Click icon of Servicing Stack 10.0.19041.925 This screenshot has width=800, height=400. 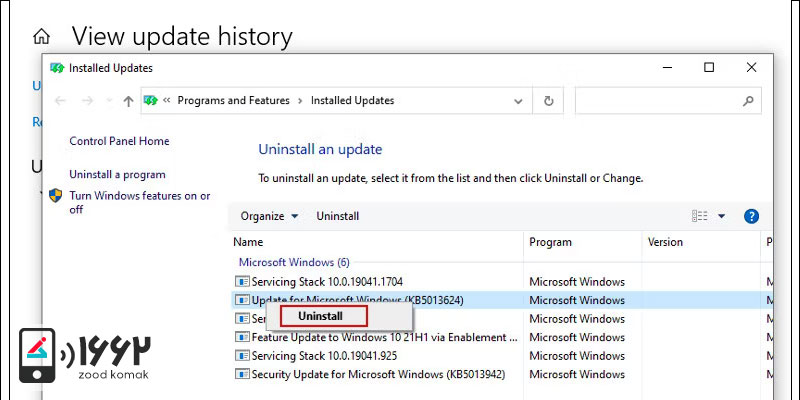tap(242, 356)
